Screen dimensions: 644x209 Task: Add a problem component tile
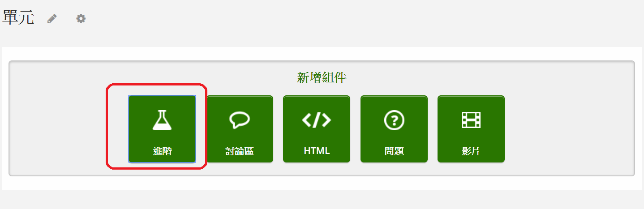coord(394,129)
